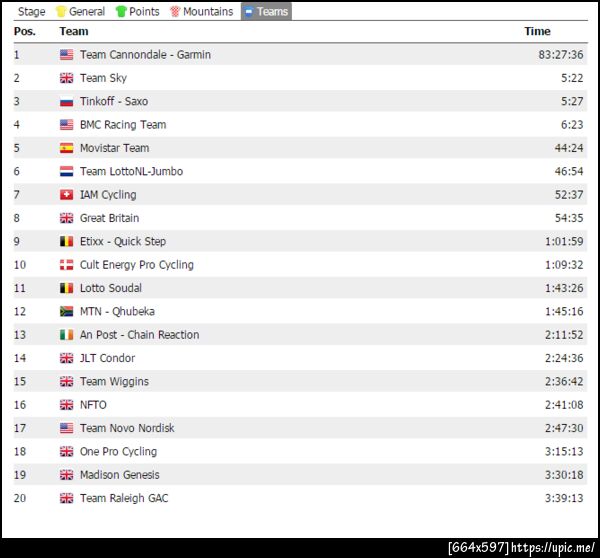
Task: Click the Belgian flag beside Lotto Soudal
Action: point(67,288)
